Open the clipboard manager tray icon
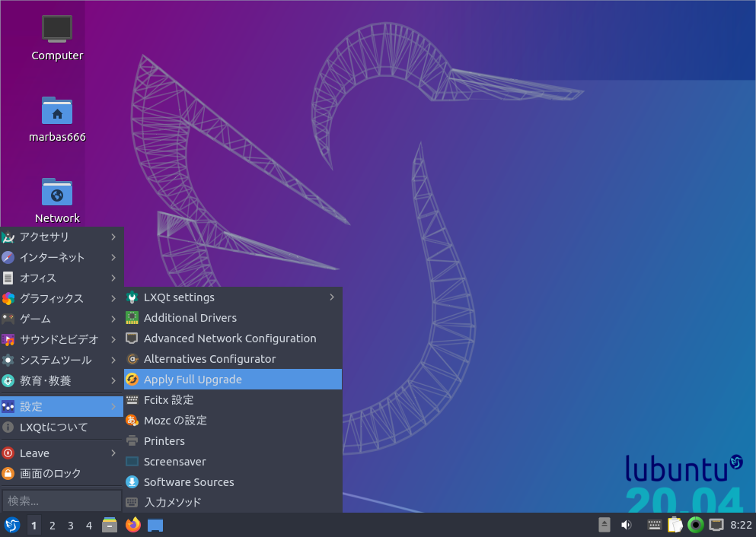 point(675,525)
